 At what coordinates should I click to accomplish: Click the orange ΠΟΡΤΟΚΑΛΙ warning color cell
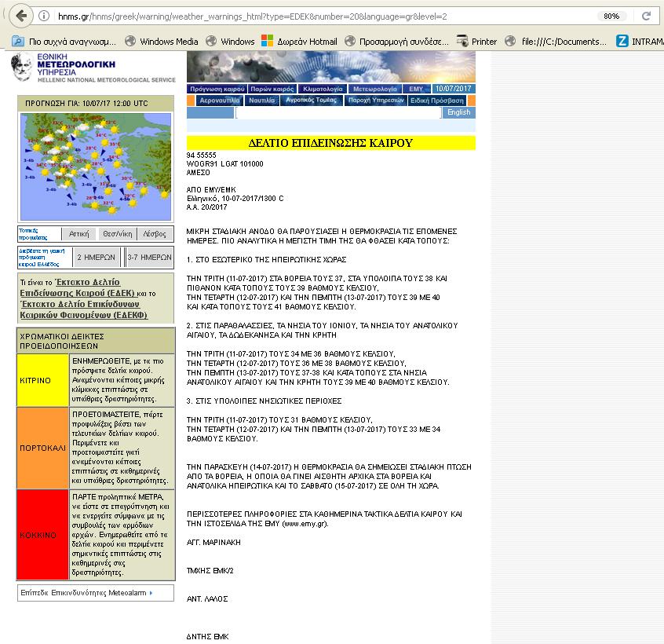[42, 448]
